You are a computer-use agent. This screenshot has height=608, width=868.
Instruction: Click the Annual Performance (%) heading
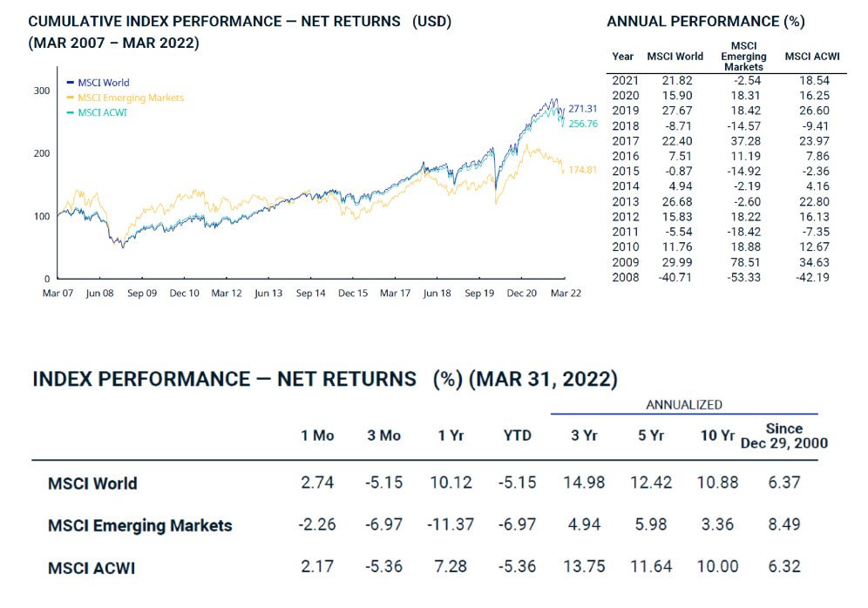[x=706, y=21]
